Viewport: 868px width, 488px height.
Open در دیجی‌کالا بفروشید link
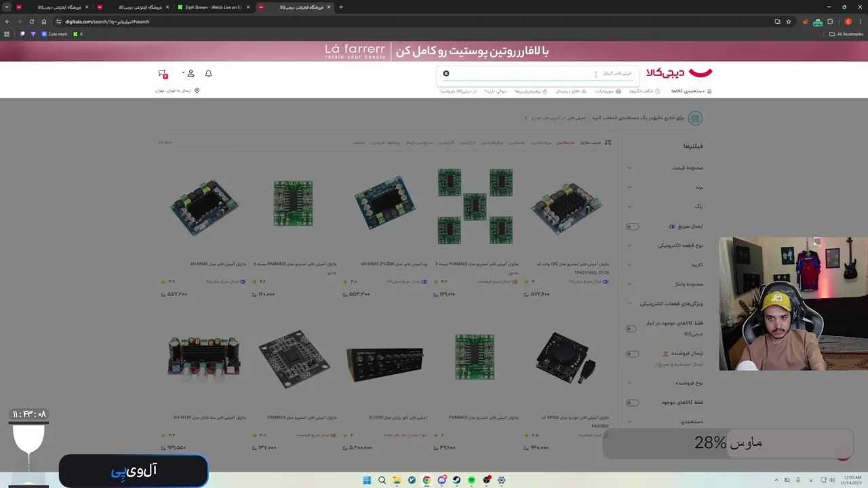(458, 91)
